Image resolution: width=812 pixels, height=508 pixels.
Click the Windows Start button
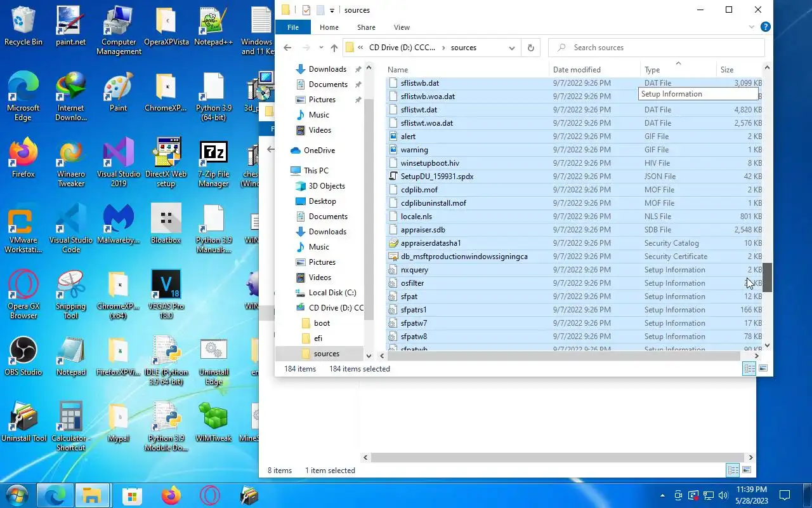16,495
